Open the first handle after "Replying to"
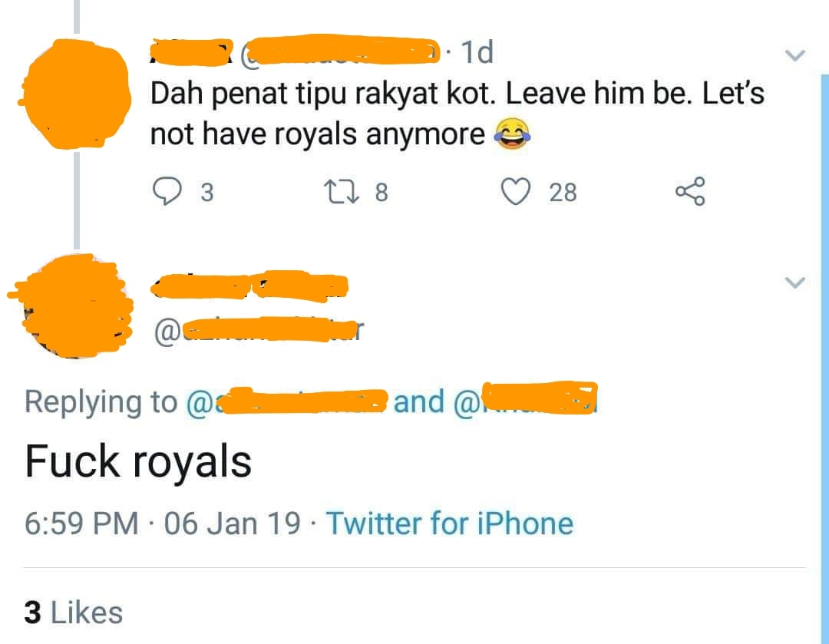Image resolution: width=829 pixels, height=644 pixels. 286,401
